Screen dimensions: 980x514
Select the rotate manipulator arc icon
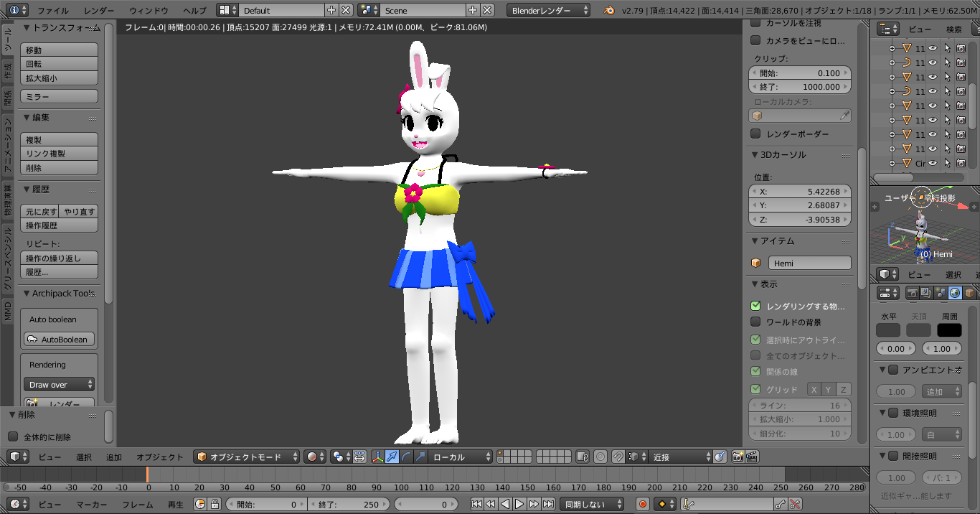coord(406,457)
